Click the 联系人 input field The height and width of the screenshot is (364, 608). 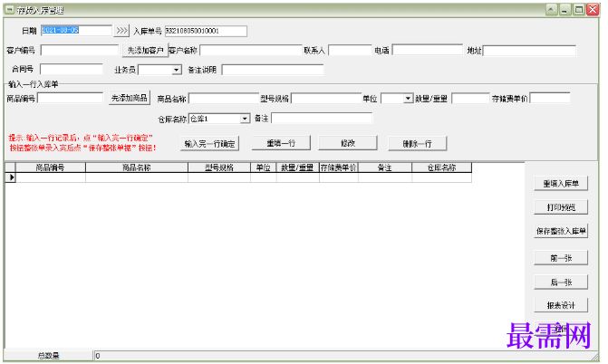tap(350, 50)
